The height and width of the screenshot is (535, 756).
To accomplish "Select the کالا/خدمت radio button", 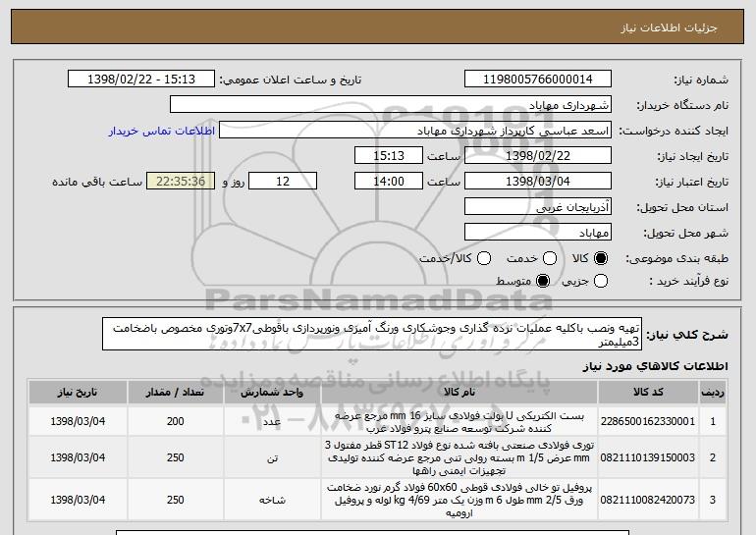I will click(x=484, y=258).
